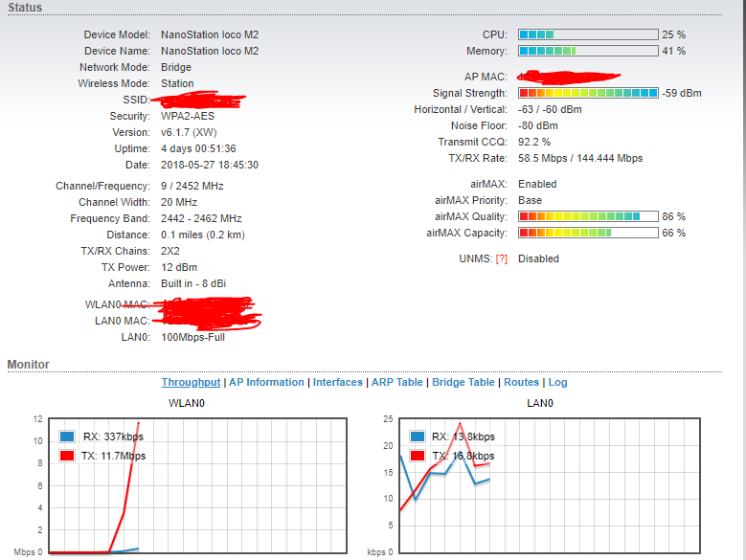Click the WLAN0 RX: 337kbps legend text
Image resolution: width=746 pixels, height=560 pixels.
point(113,437)
